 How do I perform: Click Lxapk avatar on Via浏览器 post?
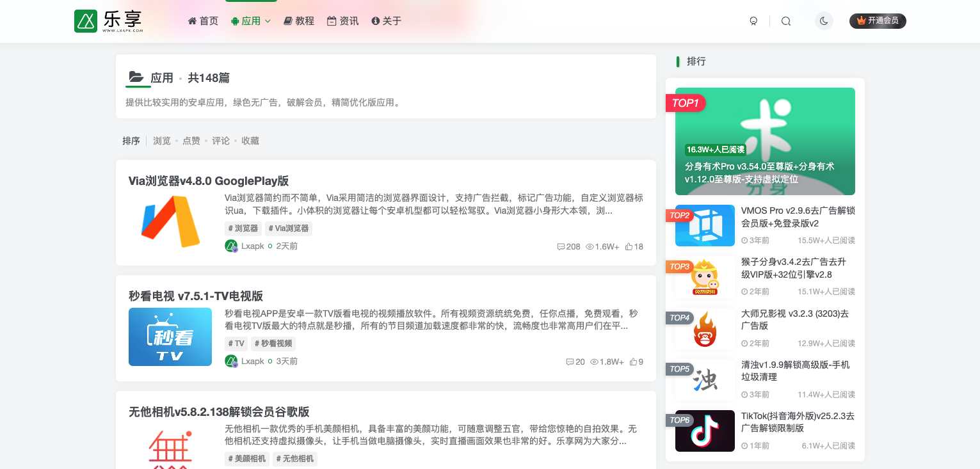[231, 246]
